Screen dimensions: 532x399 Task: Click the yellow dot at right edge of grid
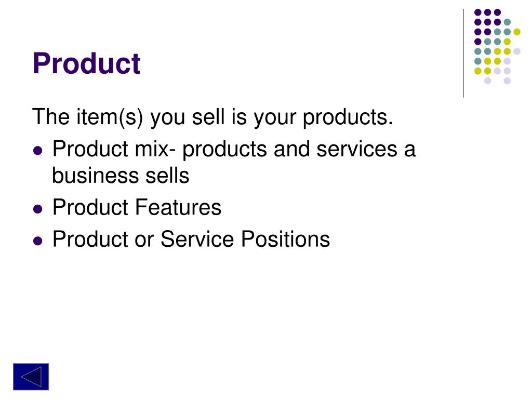pyautogui.click(x=517, y=32)
